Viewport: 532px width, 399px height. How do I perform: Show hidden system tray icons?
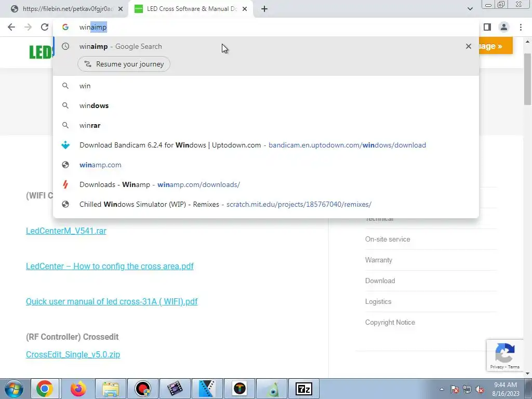tap(442, 389)
